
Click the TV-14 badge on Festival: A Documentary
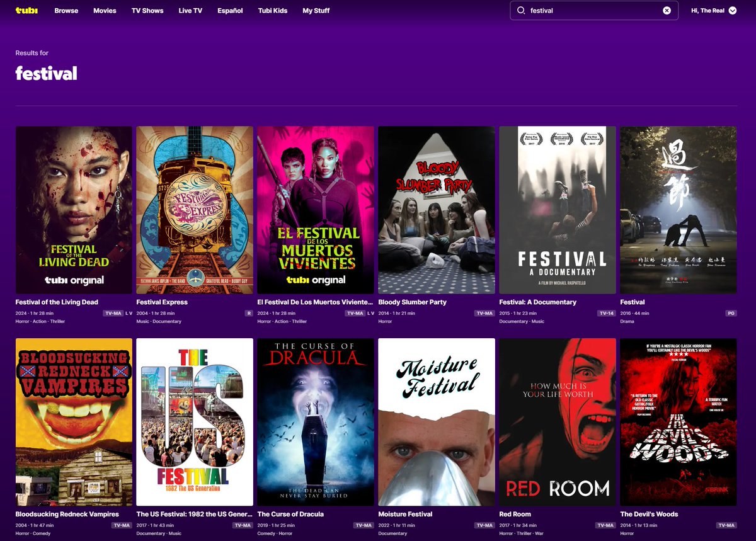tap(607, 313)
